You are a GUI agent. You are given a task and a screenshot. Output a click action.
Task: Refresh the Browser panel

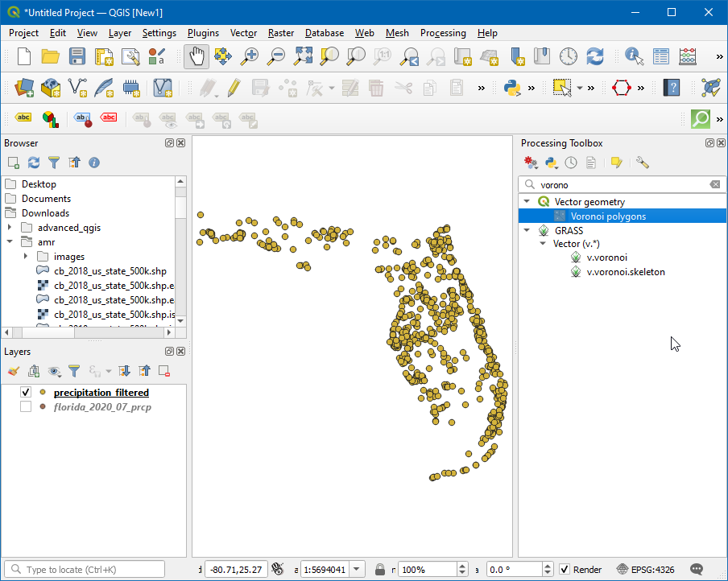click(34, 163)
